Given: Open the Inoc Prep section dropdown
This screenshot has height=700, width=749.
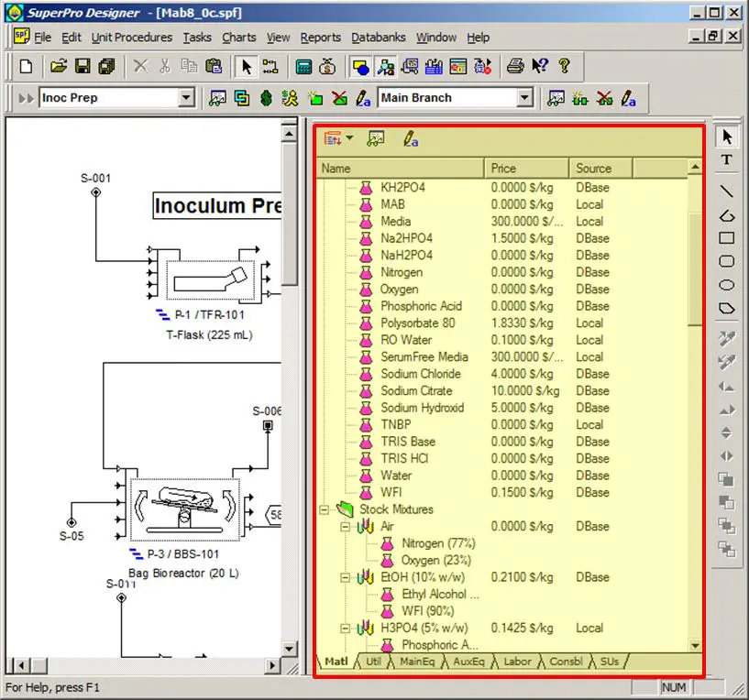Looking at the screenshot, I should click(186, 97).
